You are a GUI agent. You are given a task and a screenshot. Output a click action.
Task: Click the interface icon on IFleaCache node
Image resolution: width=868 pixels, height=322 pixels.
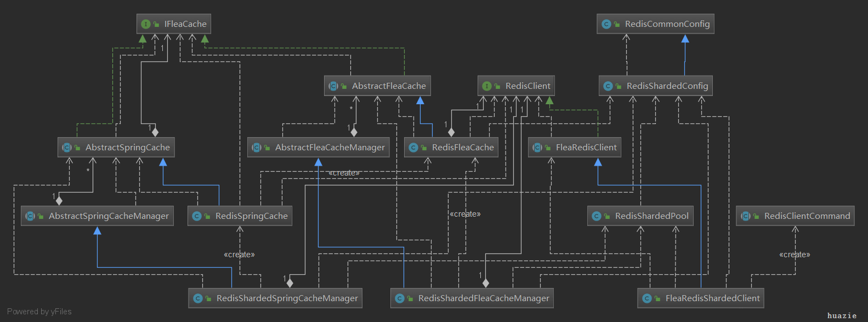click(145, 24)
